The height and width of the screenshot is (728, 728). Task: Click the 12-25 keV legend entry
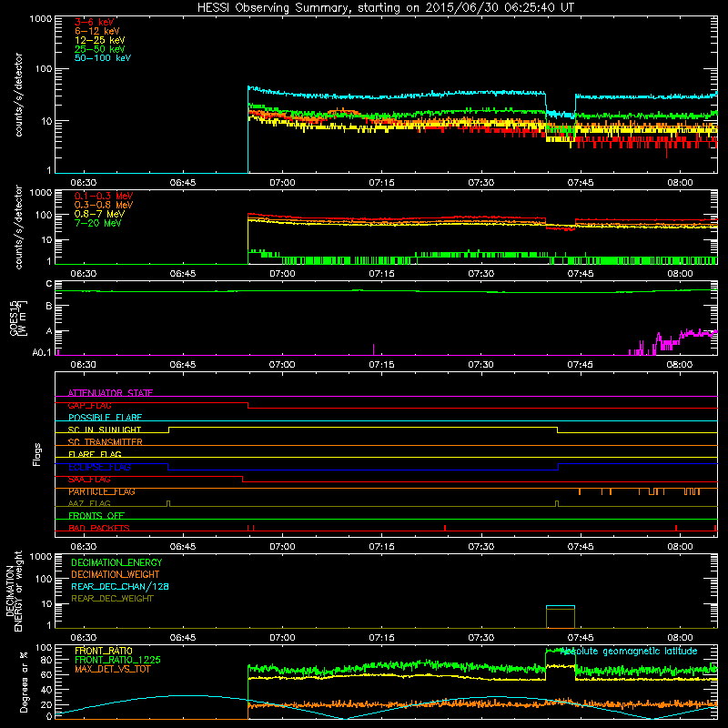point(100,40)
